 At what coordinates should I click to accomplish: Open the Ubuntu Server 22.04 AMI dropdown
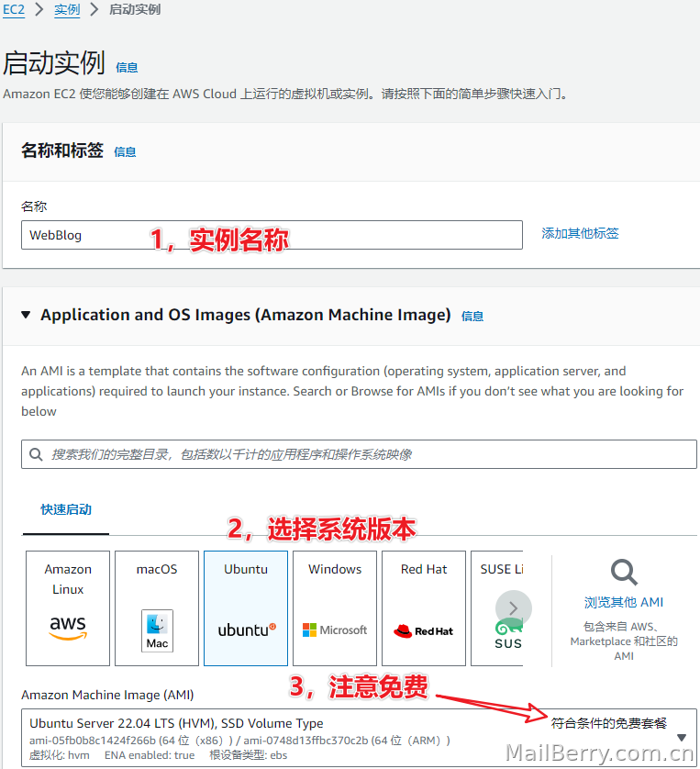(x=359, y=738)
